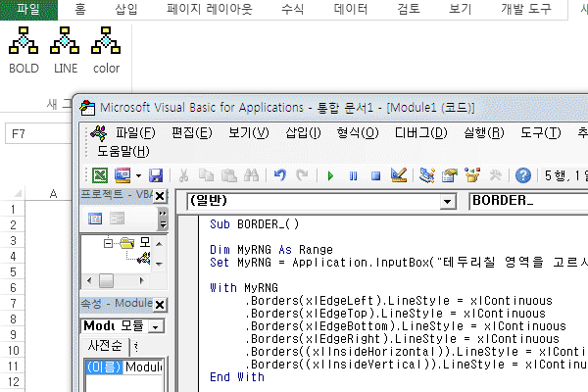588x392 pixels.
Task: Open VBA 디버그(D) menu
Action: (420, 133)
